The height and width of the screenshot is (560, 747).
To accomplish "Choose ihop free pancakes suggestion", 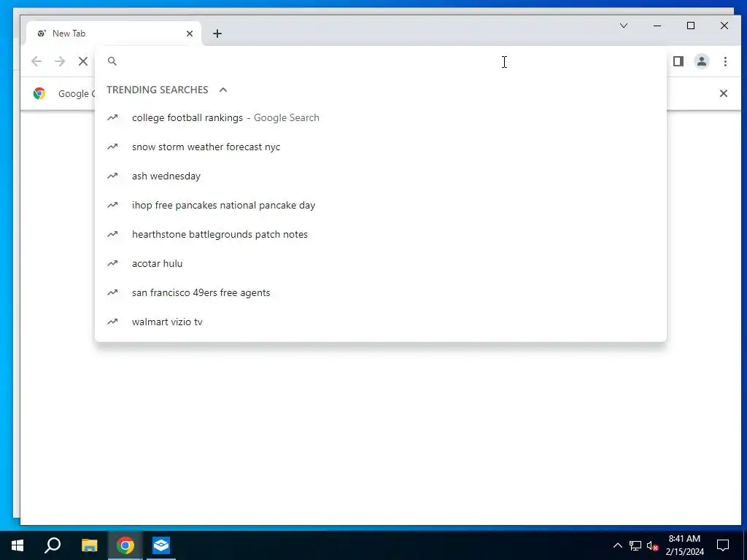I will point(380,205).
